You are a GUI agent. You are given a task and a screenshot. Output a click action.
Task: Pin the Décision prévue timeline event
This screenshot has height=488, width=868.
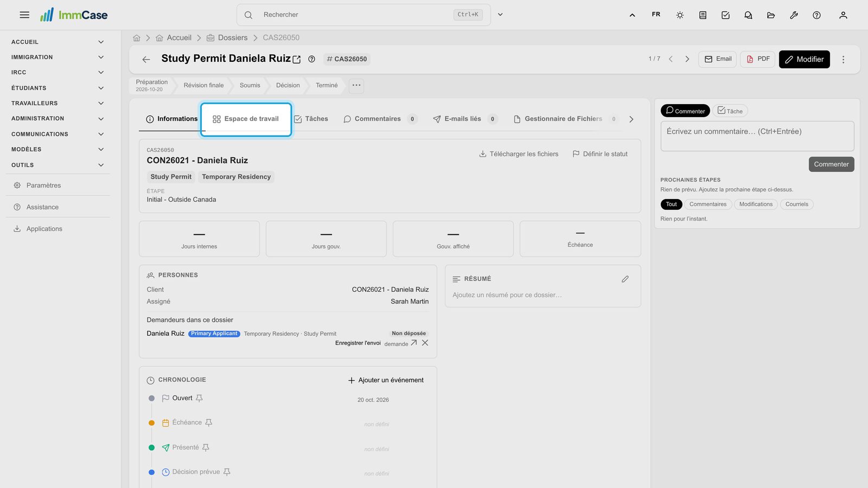click(227, 472)
